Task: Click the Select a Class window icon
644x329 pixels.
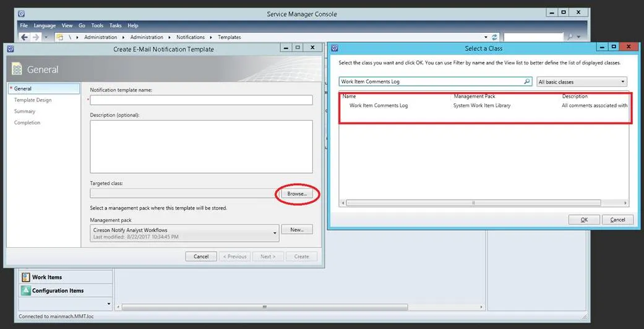Action: (335, 48)
